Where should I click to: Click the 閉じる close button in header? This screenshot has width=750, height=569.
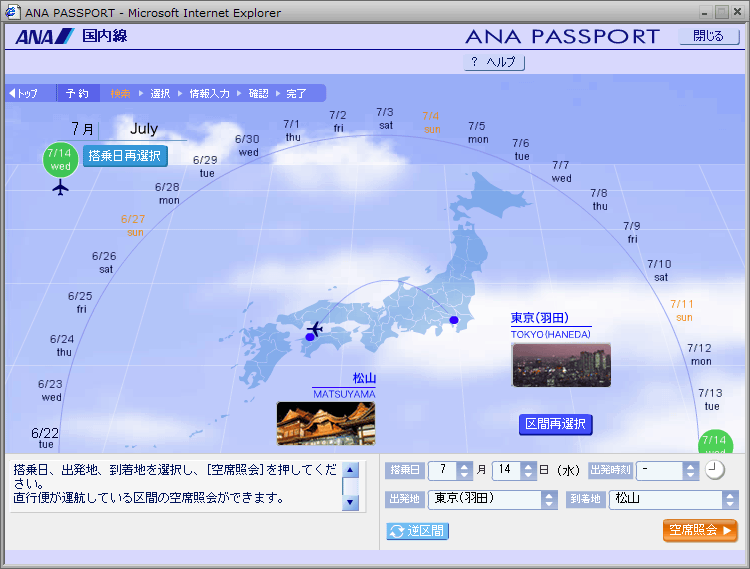click(708, 36)
